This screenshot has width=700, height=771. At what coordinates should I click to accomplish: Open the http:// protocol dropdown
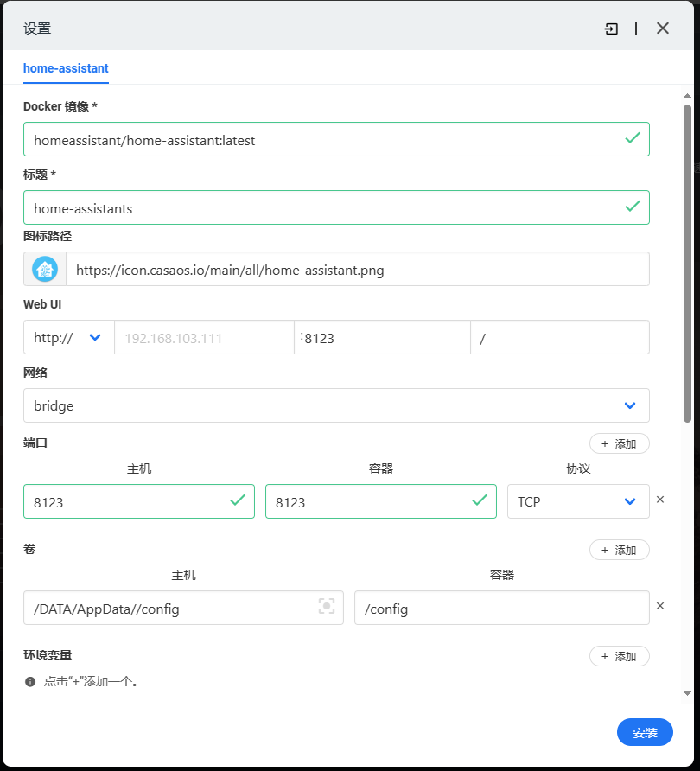coord(69,337)
